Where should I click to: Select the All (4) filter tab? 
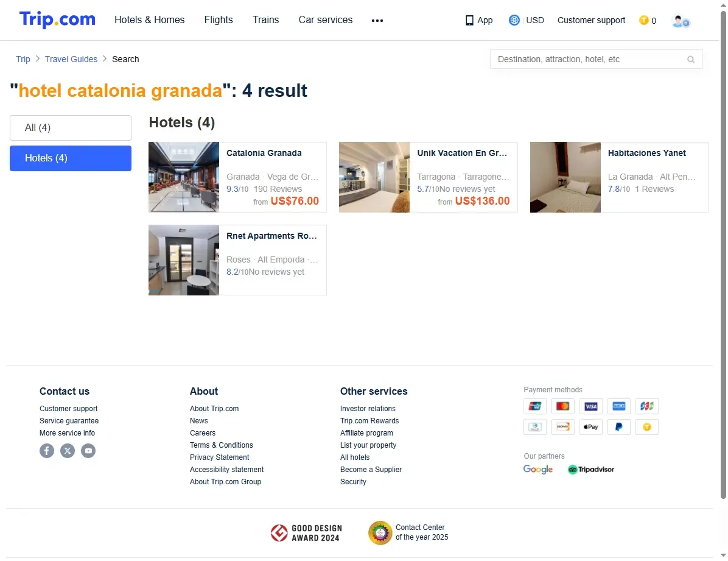pos(71,128)
